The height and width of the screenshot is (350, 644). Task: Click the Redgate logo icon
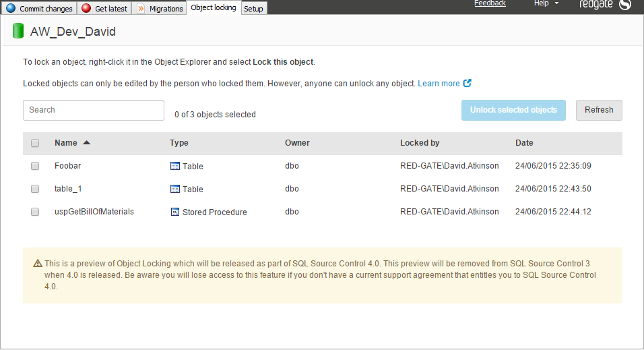click(624, 5)
